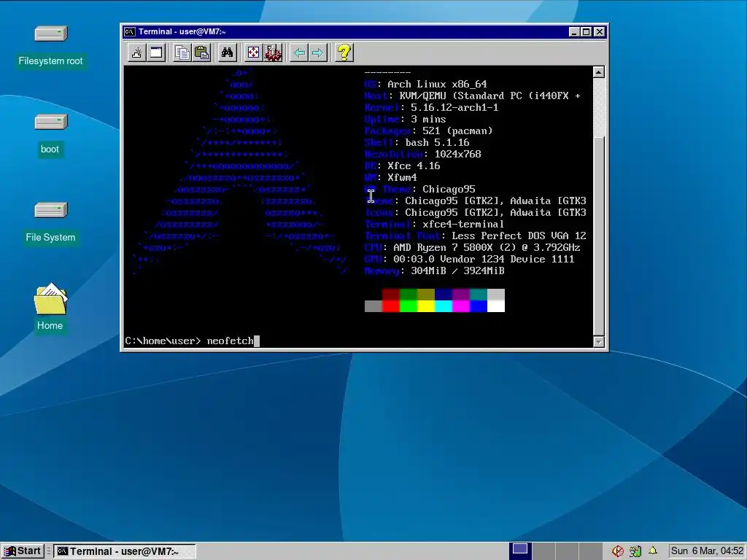Go to next tab with right arrow
Screen dimensions: 747x560
(318, 52)
